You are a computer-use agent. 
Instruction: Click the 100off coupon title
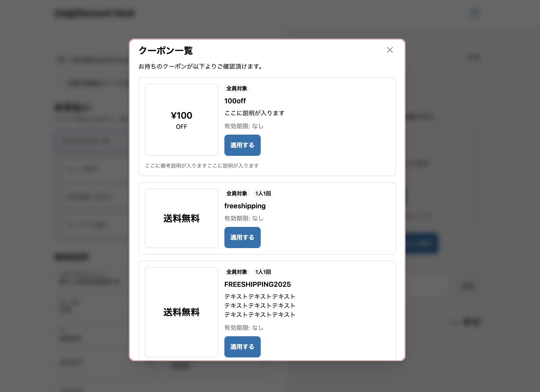235,101
